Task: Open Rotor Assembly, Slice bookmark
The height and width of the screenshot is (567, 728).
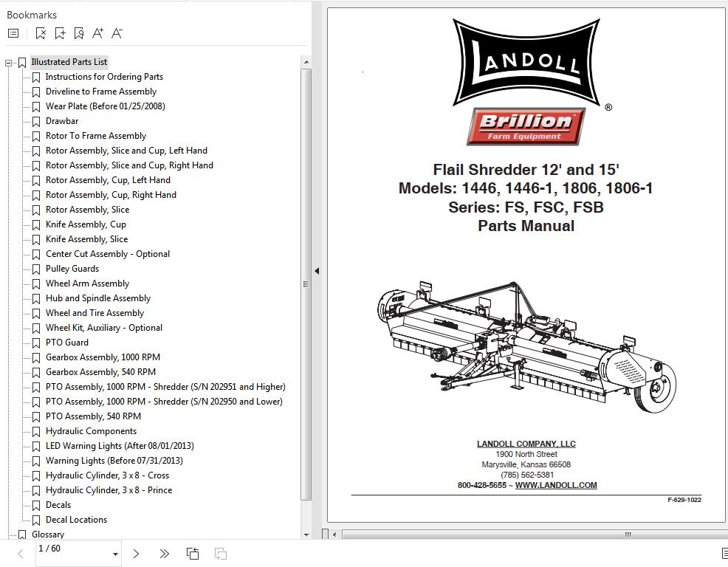Action: tap(87, 210)
